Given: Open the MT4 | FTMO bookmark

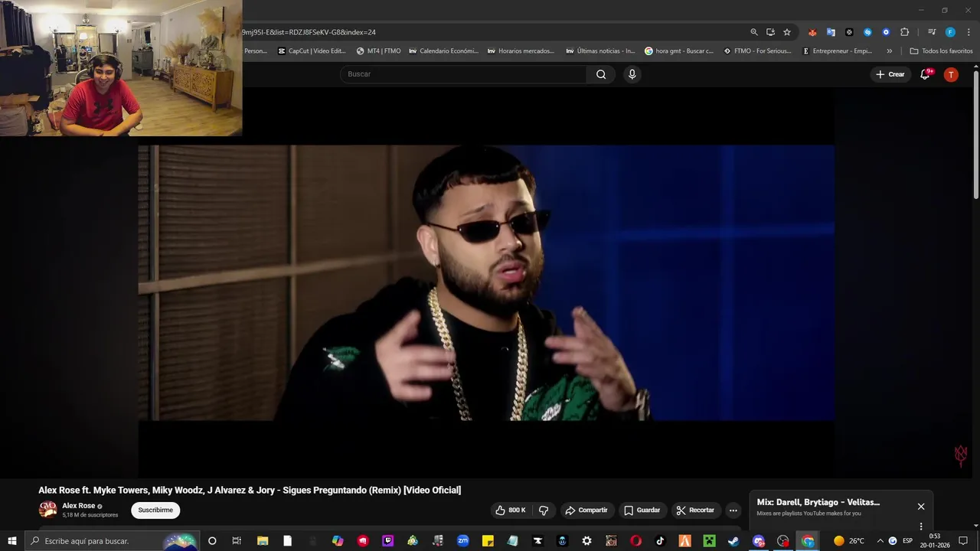Looking at the screenshot, I should point(378,51).
